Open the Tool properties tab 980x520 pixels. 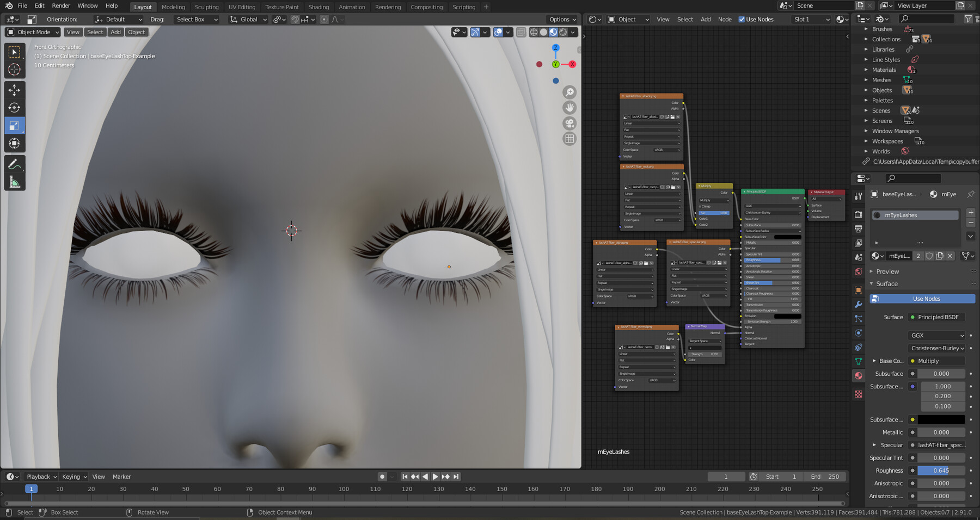pos(859,196)
